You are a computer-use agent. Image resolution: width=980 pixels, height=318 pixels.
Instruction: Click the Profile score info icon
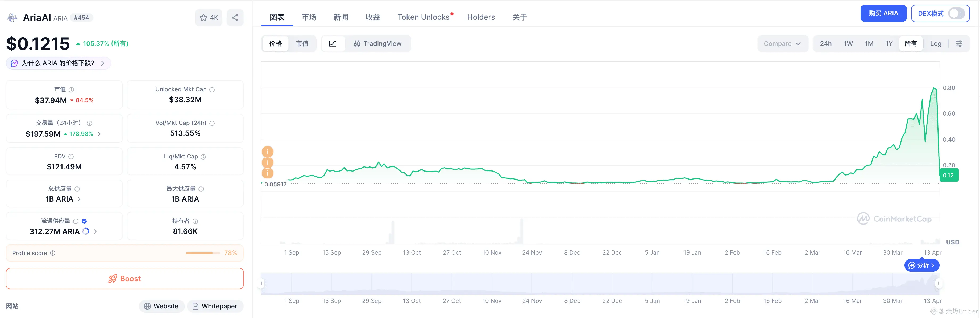pos(53,253)
